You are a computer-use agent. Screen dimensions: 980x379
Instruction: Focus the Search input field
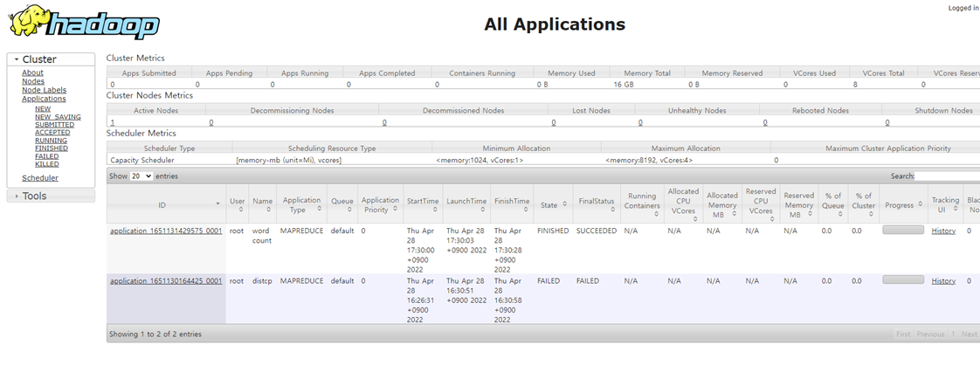point(947,176)
